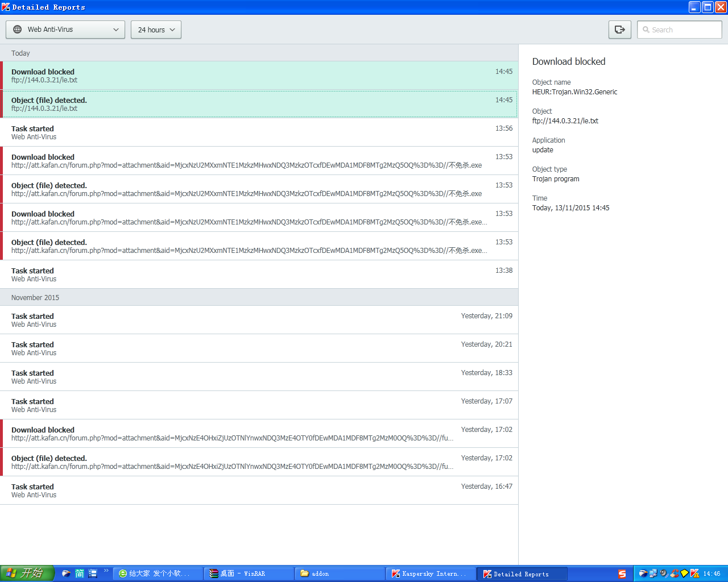Click the Today group header
The height and width of the screenshot is (582, 728).
tap(259, 53)
